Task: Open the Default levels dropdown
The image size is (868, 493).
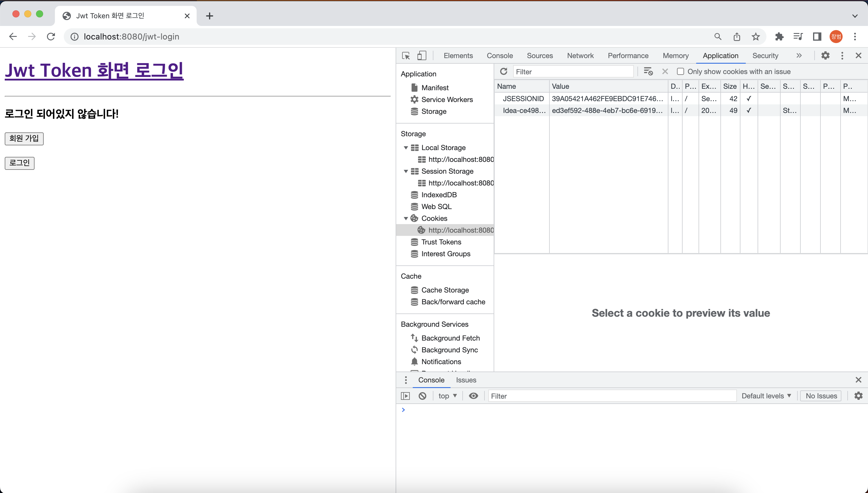Action: click(766, 396)
